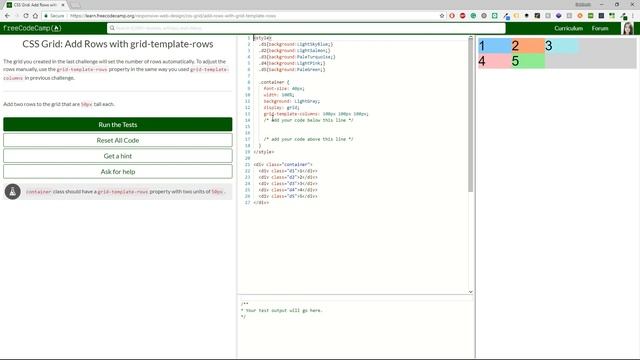The height and width of the screenshot is (360, 640).
Task: Go back with the browser back arrow
Action: pyautogui.click(x=7, y=16)
